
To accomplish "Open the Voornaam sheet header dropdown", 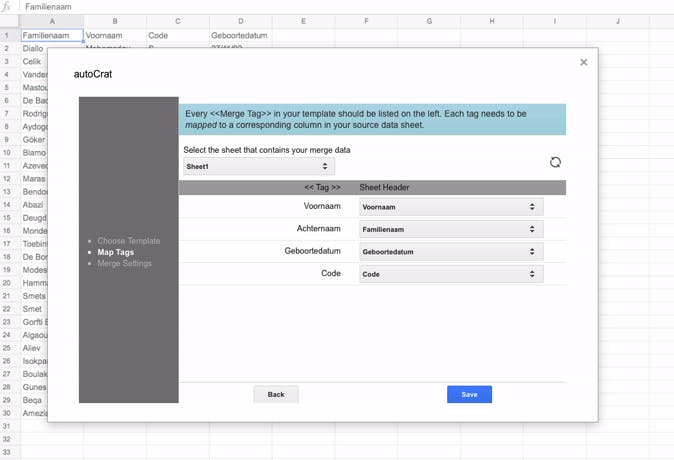I will [x=451, y=207].
